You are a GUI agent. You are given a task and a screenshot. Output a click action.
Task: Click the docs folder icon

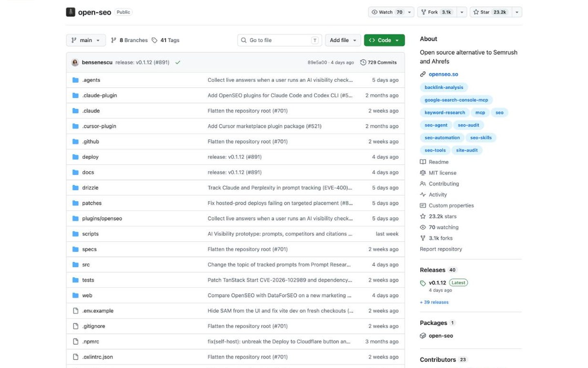coord(76,173)
